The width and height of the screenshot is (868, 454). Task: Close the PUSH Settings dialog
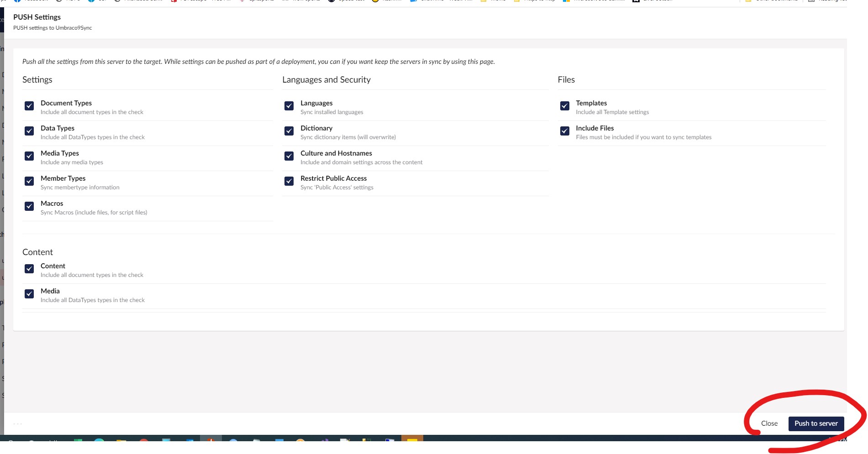769,423
